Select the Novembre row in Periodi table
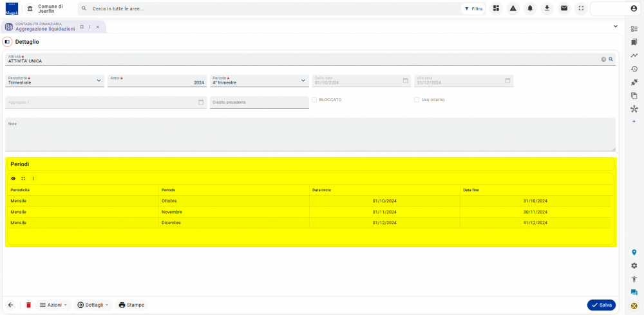Viewport: 644px width, 315px height. click(x=309, y=212)
